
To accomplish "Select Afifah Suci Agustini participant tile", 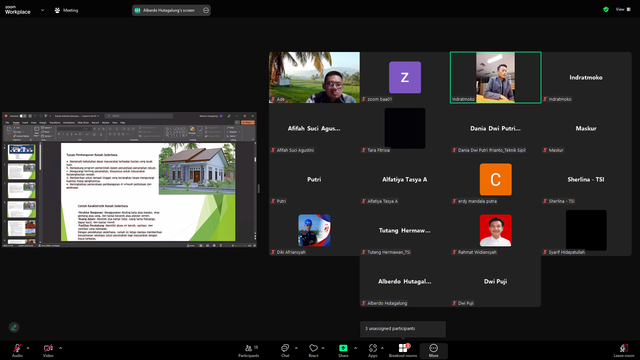I will click(x=314, y=128).
